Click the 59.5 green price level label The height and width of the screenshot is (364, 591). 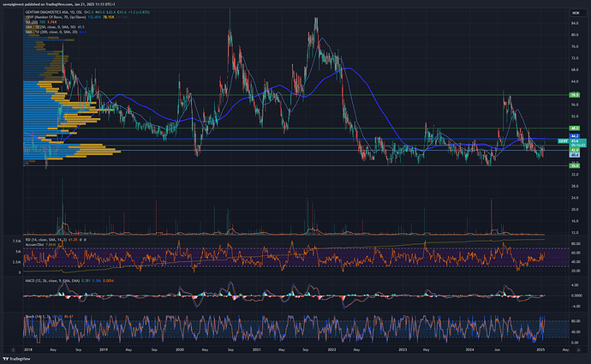pos(575,95)
